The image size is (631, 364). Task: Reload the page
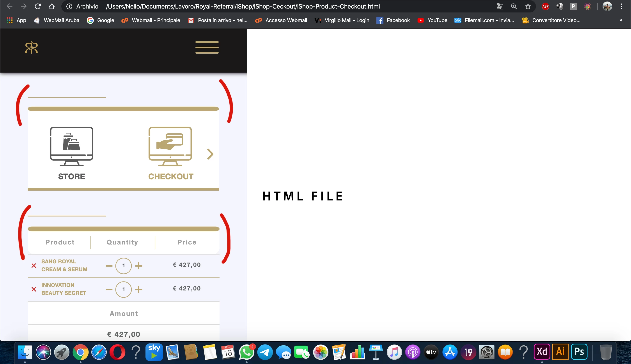click(x=38, y=7)
